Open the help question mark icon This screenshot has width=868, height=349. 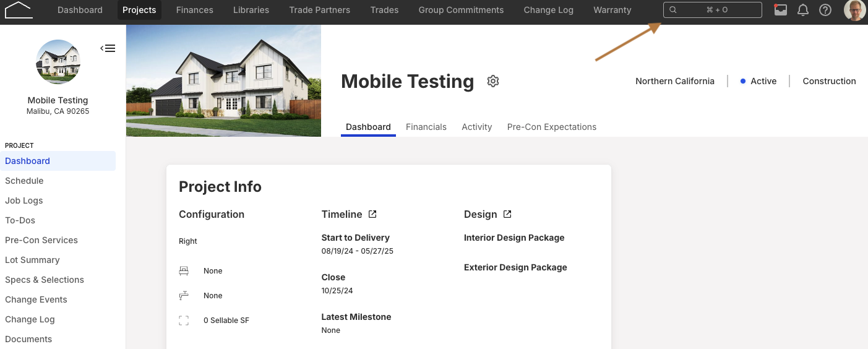[825, 10]
